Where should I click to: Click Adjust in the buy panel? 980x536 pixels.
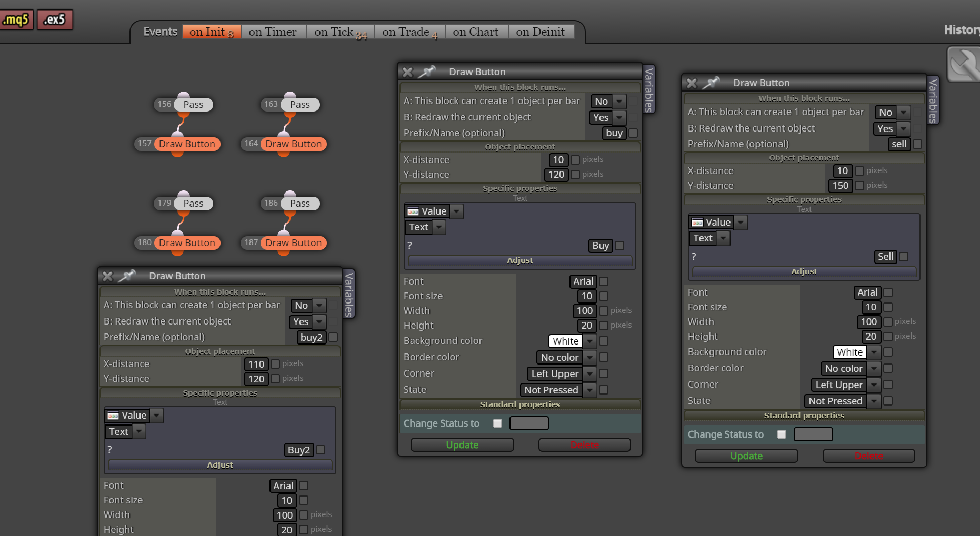tap(520, 260)
